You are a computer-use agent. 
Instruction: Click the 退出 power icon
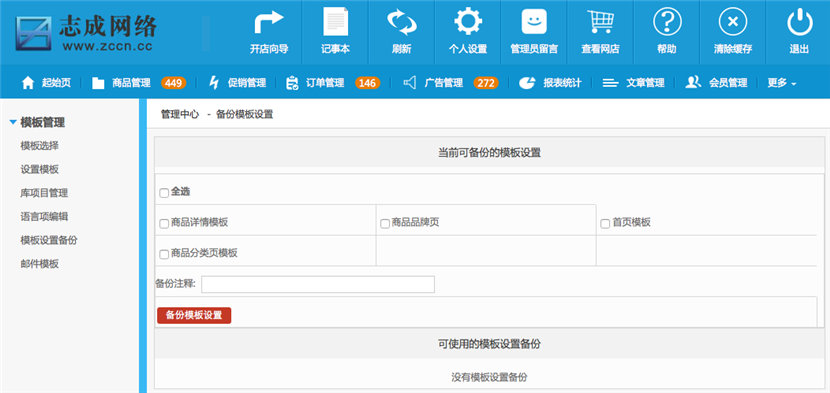799,22
